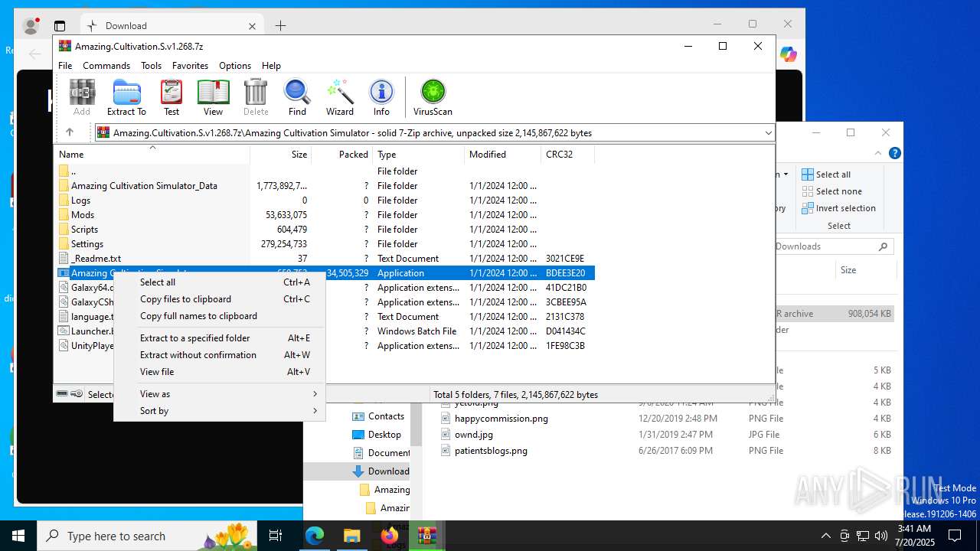Open the Explorer help question icon
Screen dimensions: 980x551
coord(894,153)
